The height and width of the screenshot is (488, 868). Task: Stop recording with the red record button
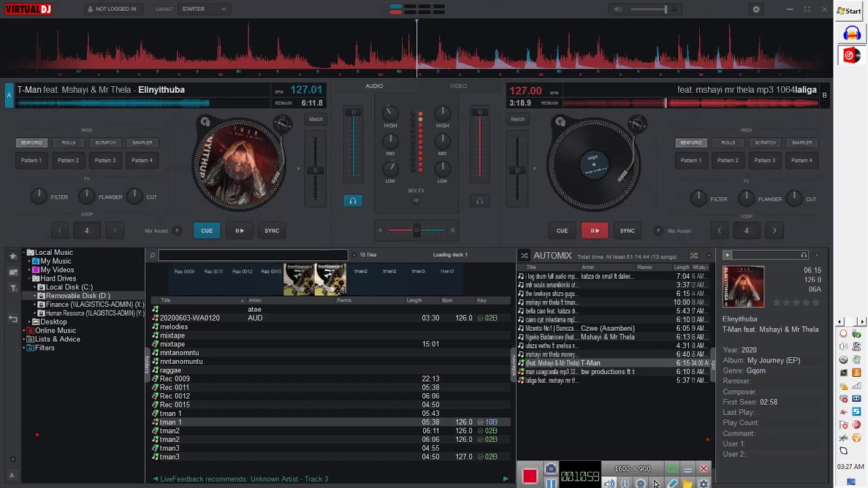(x=530, y=476)
